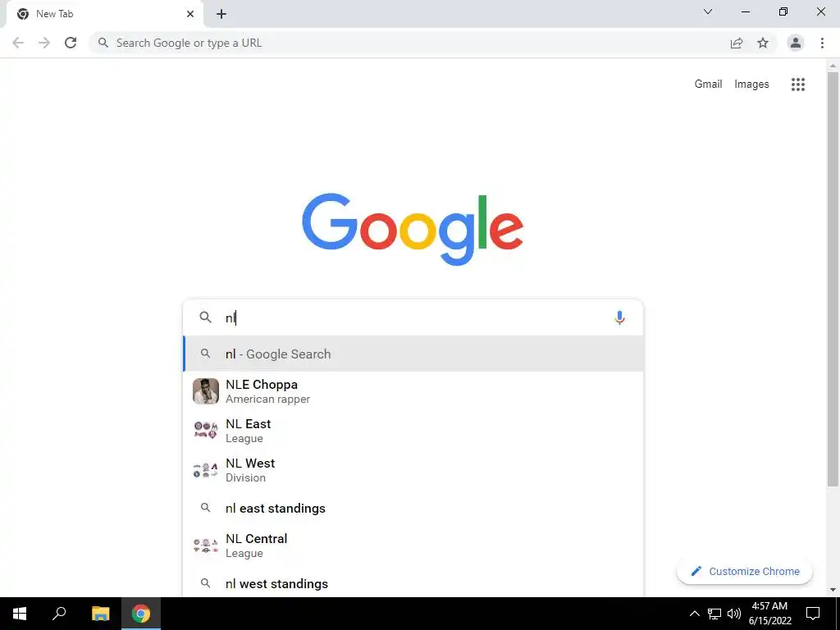Choose NL Central League suggestion
Image resolution: width=840 pixels, height=630 pixels.
pyautogui.click(x=413, y=546)
